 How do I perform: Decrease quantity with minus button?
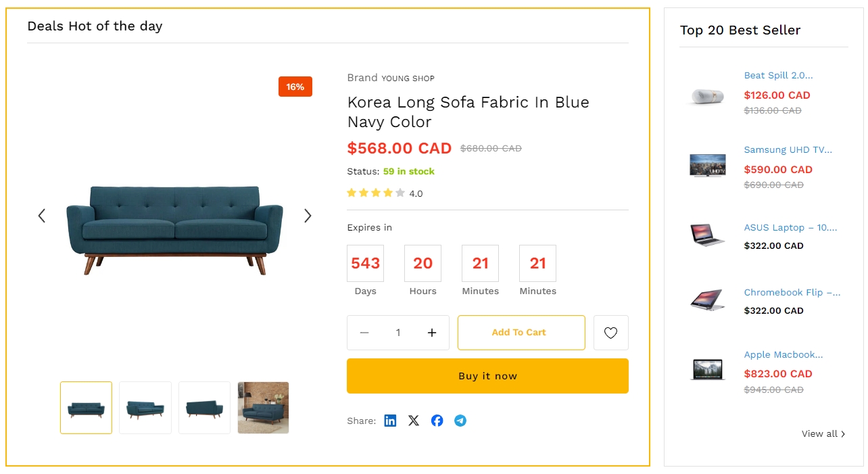(x=364, y=333)
